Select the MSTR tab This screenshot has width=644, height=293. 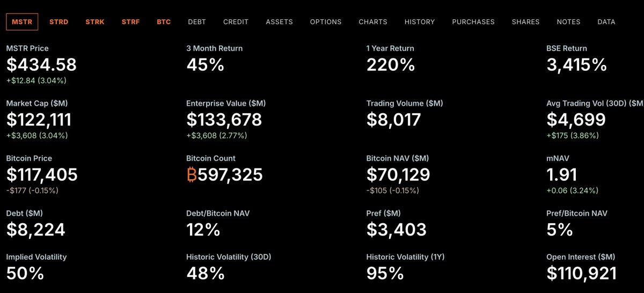tap(22, 22)
